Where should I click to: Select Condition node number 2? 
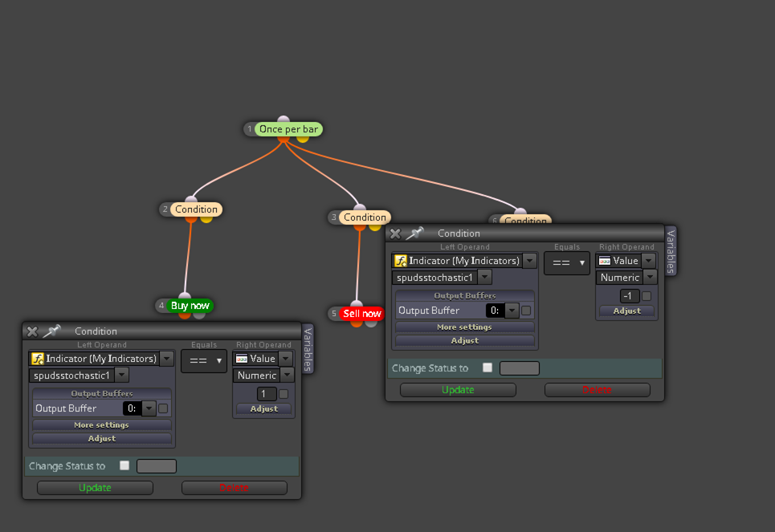[x=196, y=209]
